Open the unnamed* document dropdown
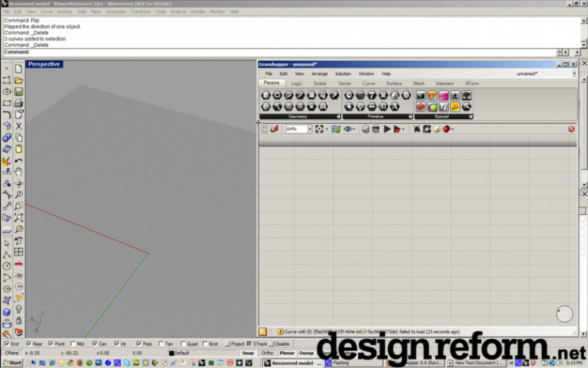This screenshot has width=588, height=368. (574, 74)
